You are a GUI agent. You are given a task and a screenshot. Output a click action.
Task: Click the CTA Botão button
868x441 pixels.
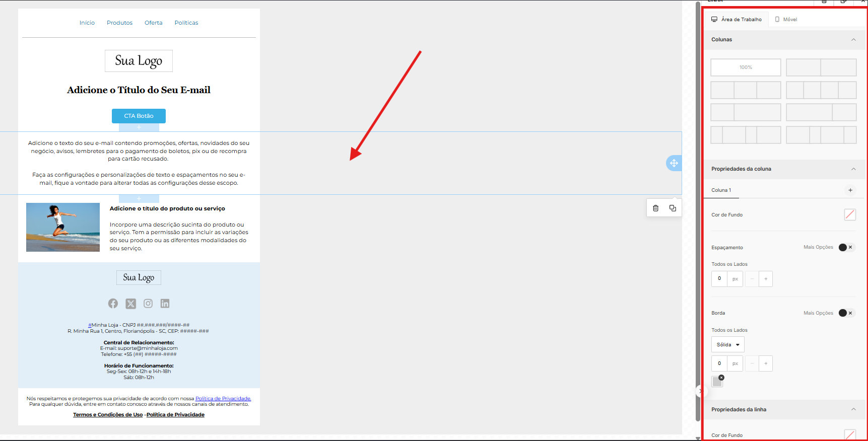[139, 116]
